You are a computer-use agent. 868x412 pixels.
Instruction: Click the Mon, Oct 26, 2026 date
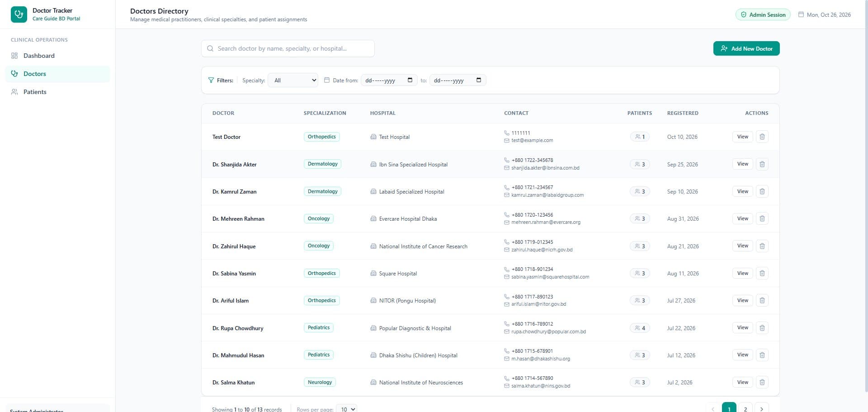(x=829, y=14)
